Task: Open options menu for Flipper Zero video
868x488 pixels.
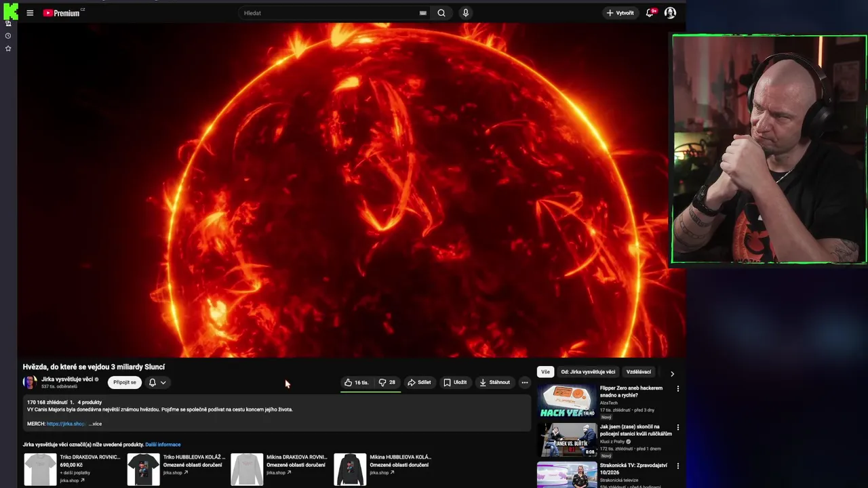Action: [677, 389]
